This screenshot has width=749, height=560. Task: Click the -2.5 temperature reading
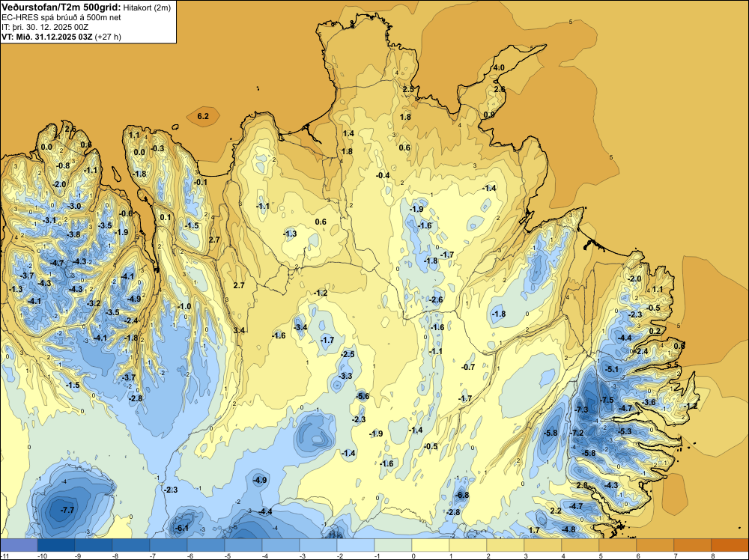348,354
